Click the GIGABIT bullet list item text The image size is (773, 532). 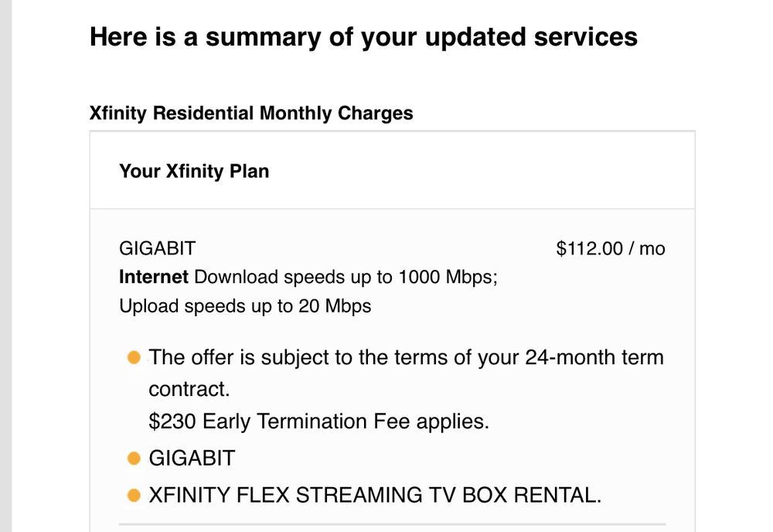coord(192,459)
